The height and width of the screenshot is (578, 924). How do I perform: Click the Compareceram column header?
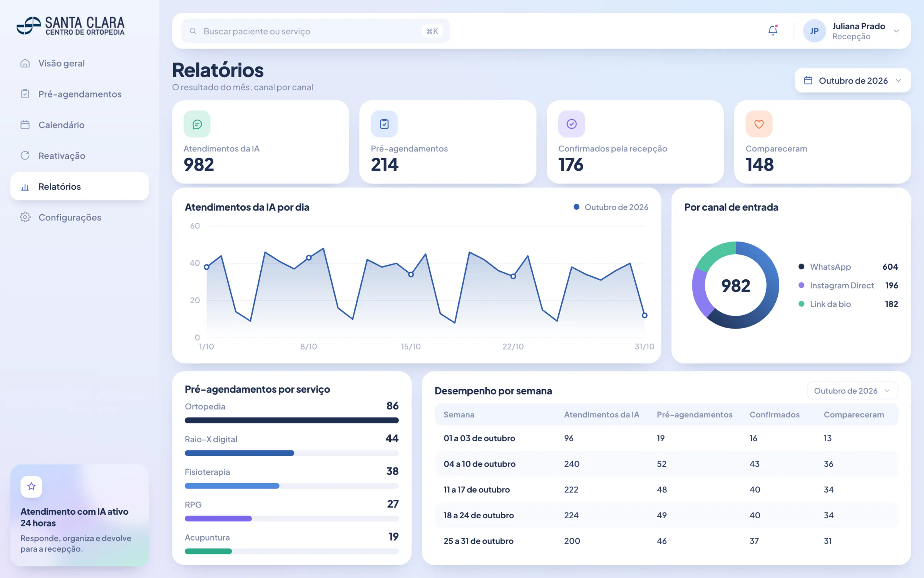coord(854,415)
